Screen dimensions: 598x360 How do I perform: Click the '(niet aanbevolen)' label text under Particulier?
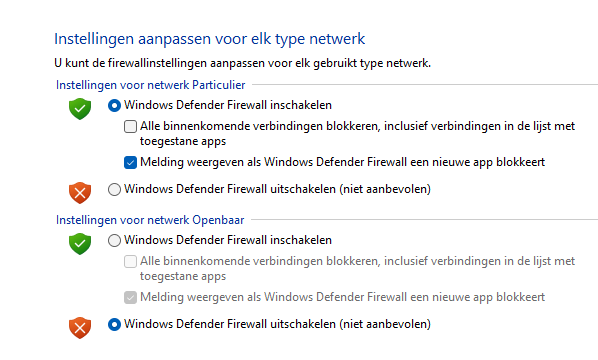[384, 189]
